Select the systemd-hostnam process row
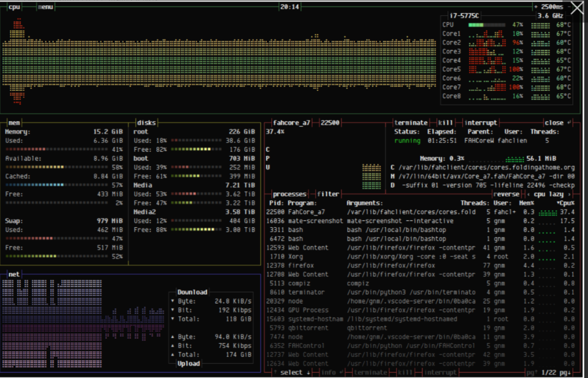Viewport: 588px width, 378px height. (420, 319)
